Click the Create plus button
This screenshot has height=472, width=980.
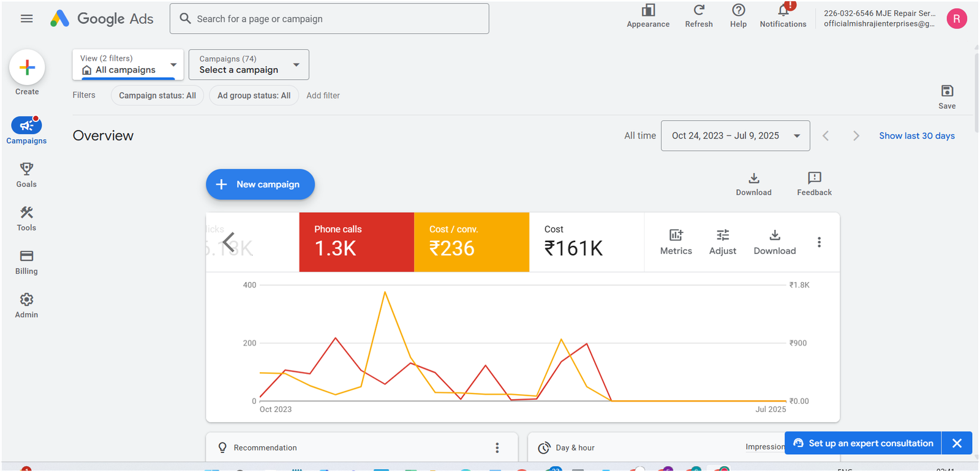27,67
